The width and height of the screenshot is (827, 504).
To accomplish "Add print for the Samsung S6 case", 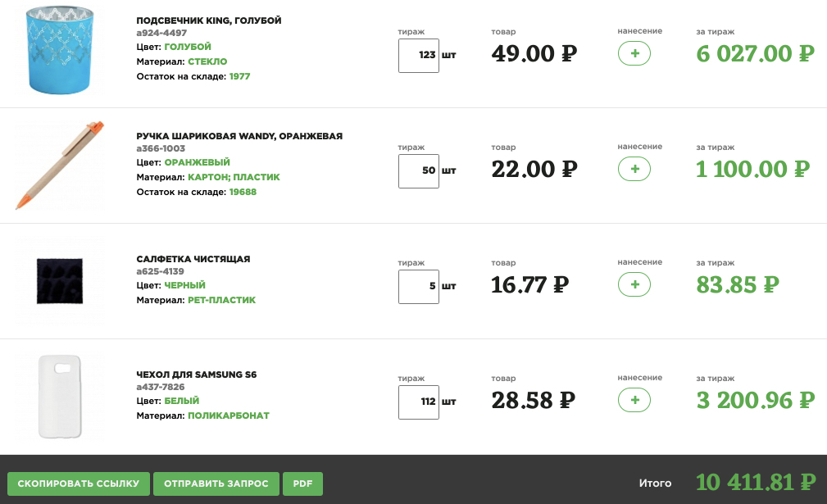I will (x=634, y=401).
